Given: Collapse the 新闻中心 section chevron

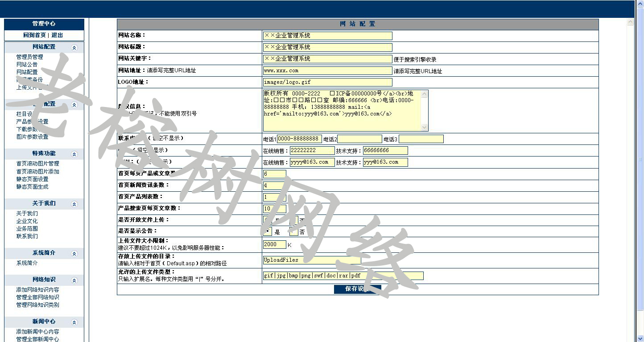Looking at the screenshot, I should (x=74, y=322).
